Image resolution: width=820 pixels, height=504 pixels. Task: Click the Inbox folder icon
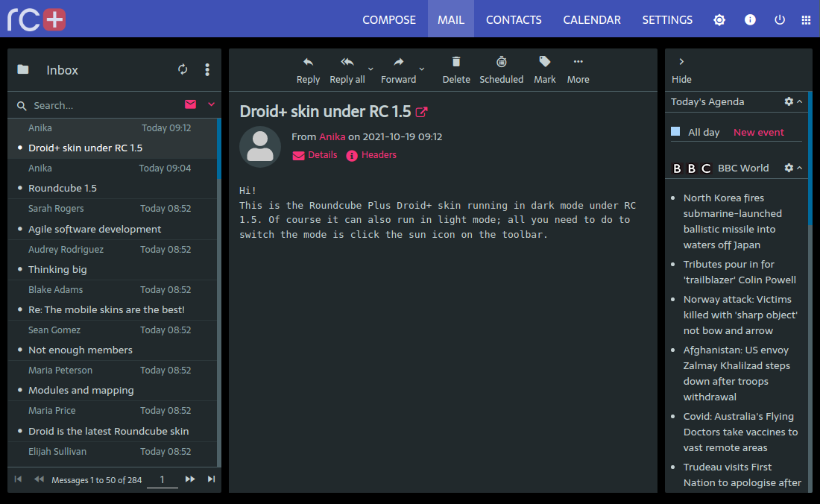23,69
